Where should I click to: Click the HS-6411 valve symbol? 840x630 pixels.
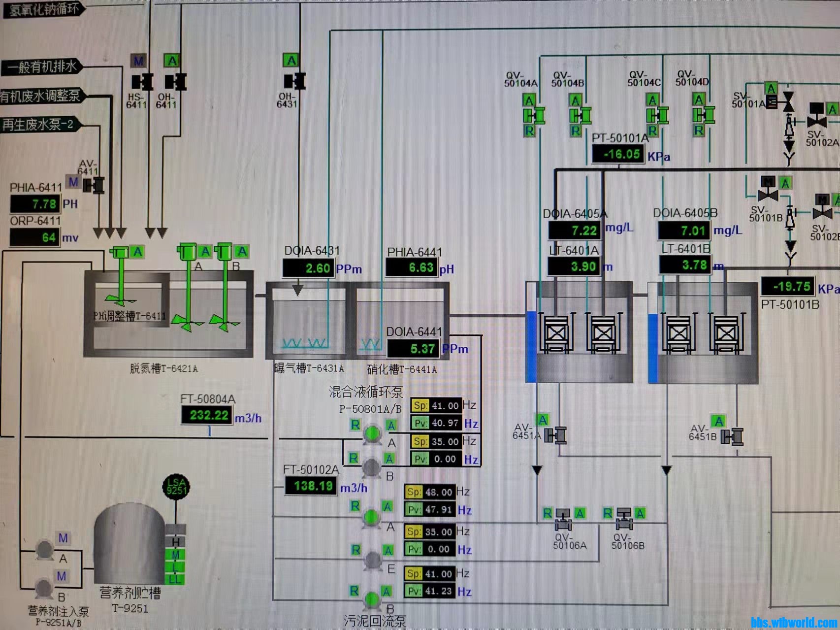tap(142, 82)
